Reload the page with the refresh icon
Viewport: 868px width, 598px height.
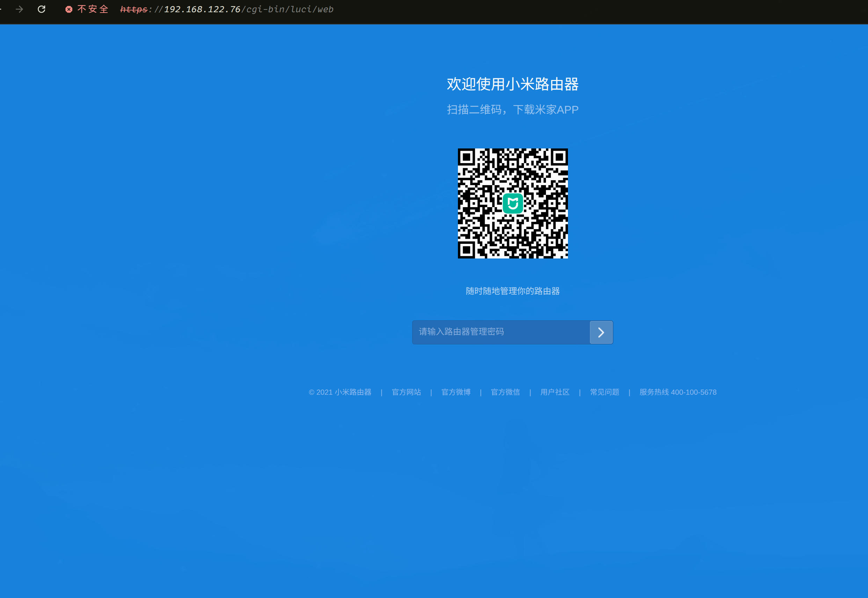[42, 9]
